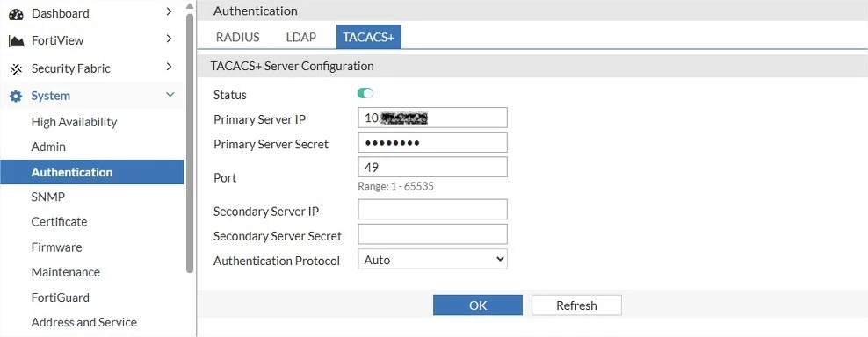
Task: Open the SNMP menu item
Action: [x=48, y=197]
